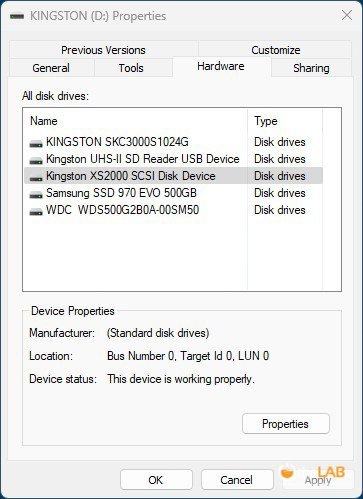Sort the list by the Name column header
This screenshot has width=363, height=499.
click(136, 121)
